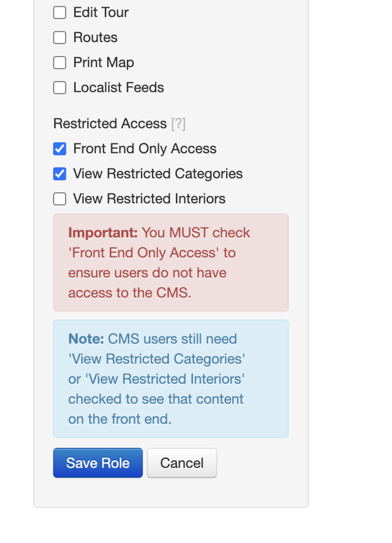Click the 'Edit Tour' label text

click(x=100, y=12)
